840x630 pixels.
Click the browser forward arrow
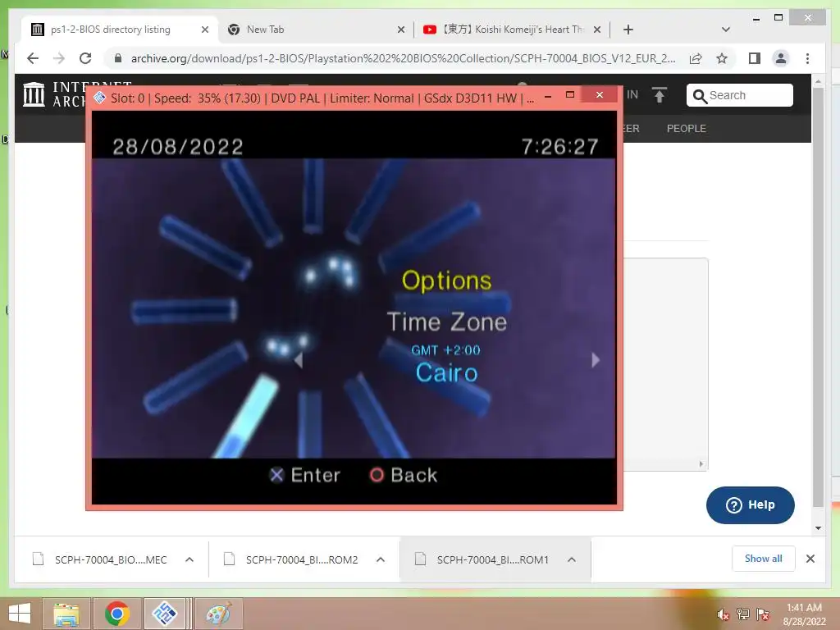59,58
